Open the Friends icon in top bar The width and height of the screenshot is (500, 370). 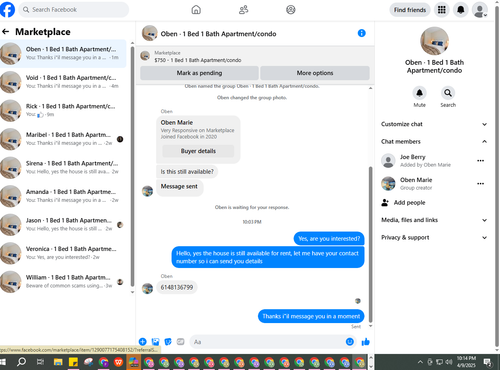244,10
